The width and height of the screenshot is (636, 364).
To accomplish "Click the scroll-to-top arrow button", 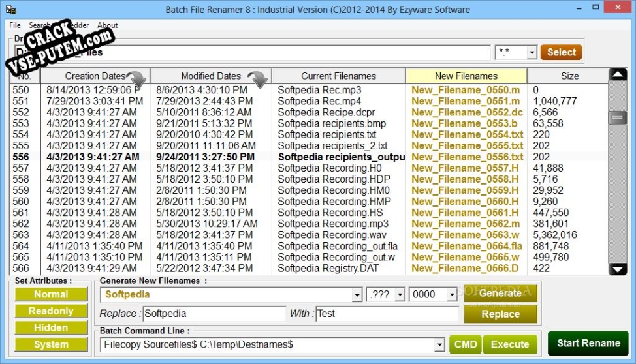I will click(x=618, y=74).
